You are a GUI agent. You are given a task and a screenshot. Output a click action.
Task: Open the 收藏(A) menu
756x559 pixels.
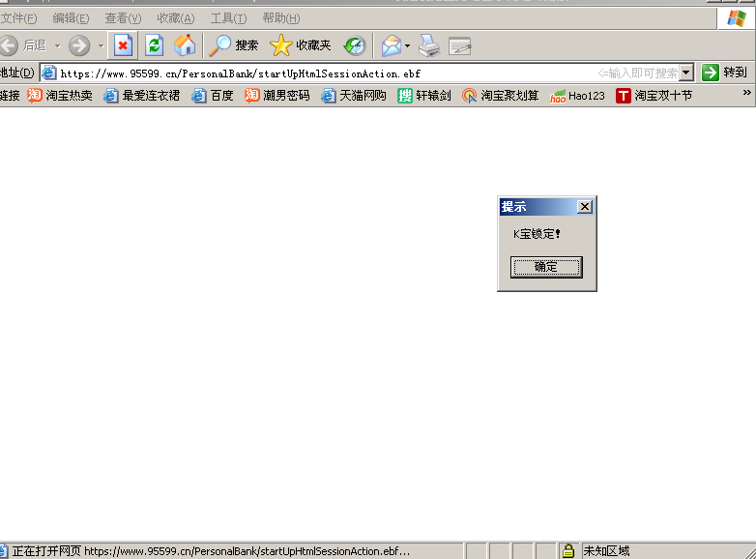coord(176,18)
